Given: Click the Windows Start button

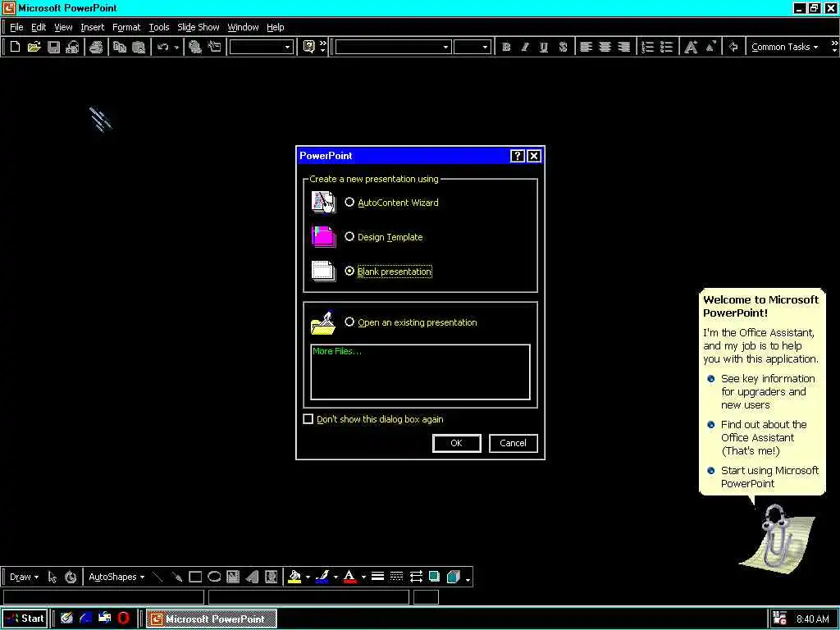Looking at the screenshot, I should click(x=25, y=619).
